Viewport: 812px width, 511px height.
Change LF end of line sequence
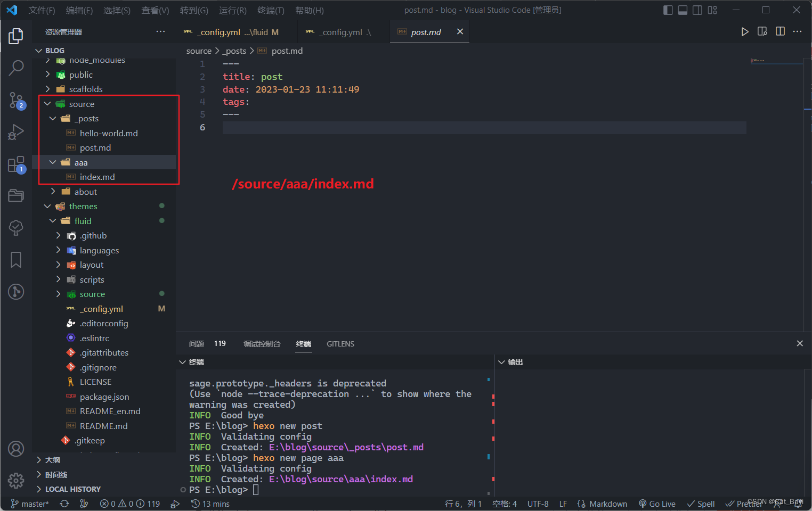tap(563, 504)
